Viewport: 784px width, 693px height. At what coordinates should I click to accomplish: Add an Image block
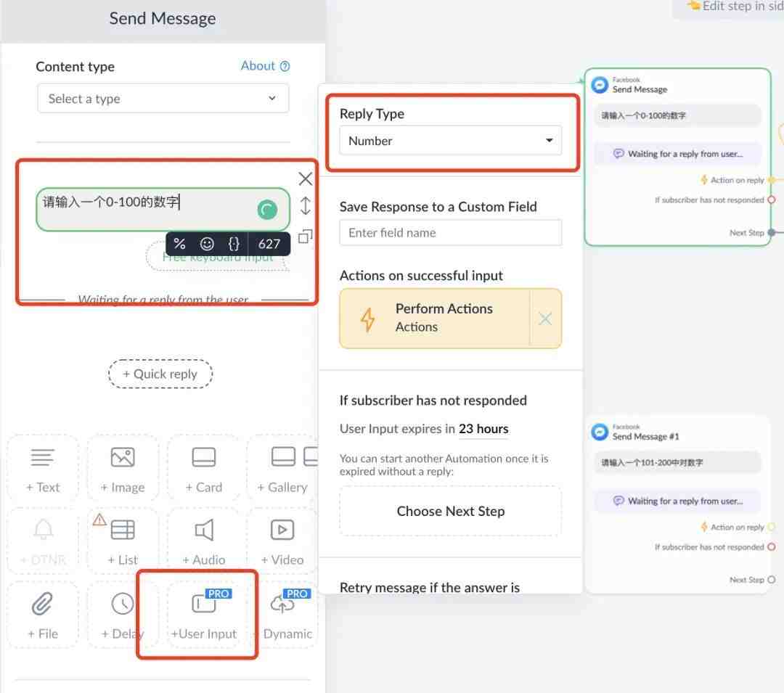[x=123, y=468]
